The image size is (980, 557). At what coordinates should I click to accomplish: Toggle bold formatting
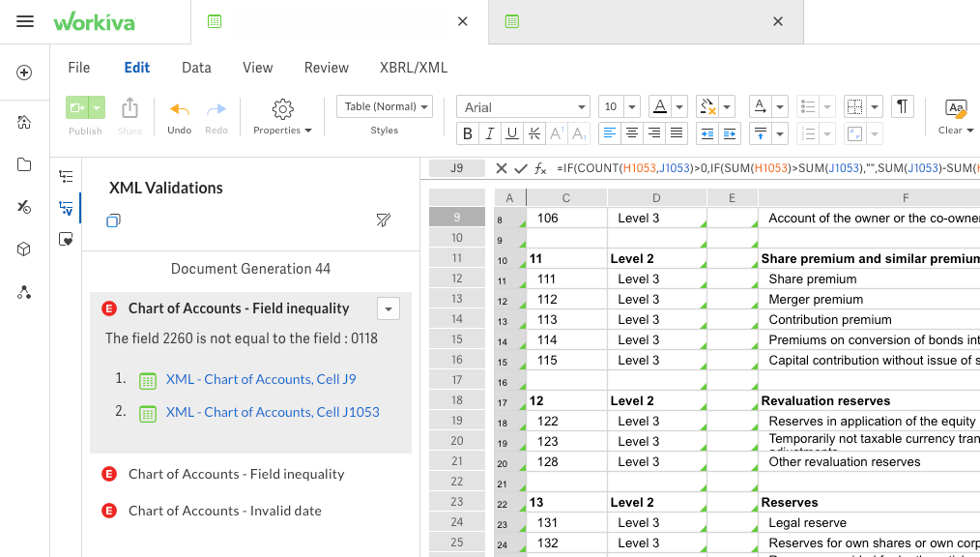coord(468,133)
